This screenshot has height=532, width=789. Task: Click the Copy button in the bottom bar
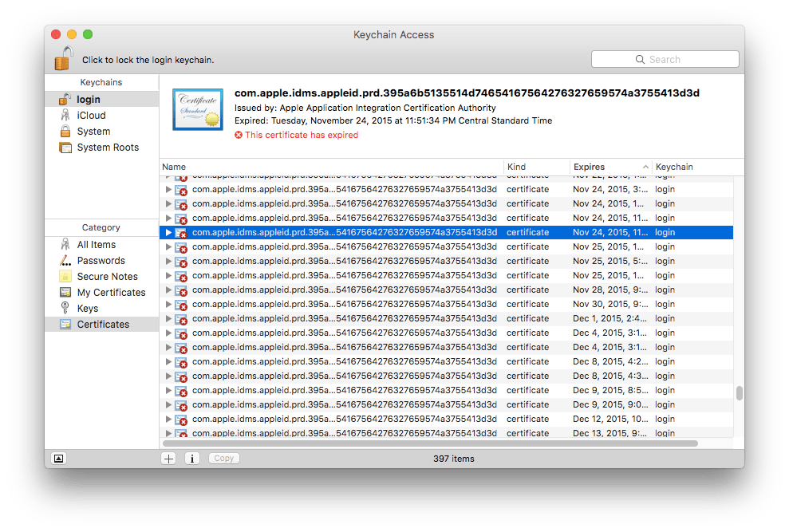pyautogui.click(x=224, y=459)
